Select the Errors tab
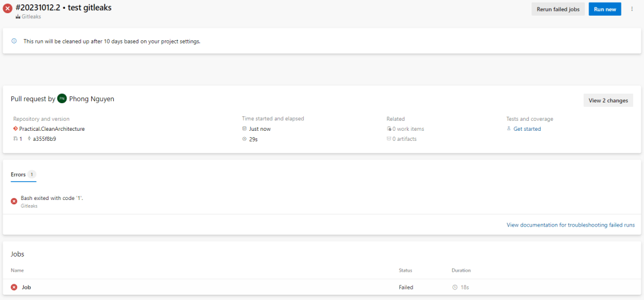Viewport: 644px width, 300px height. pyautogui.click(x=19, y=174)
